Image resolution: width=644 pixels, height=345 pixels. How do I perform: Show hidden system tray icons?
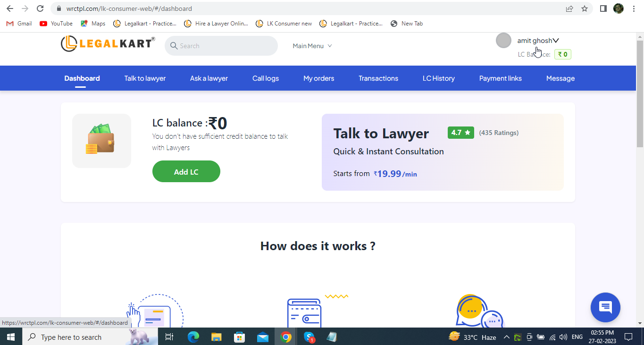point(506,337)
